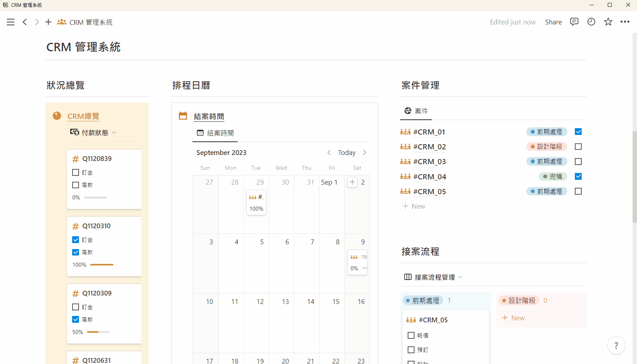
Task: Click the 結案時間 calendar icon
Action: coord(183,116)
